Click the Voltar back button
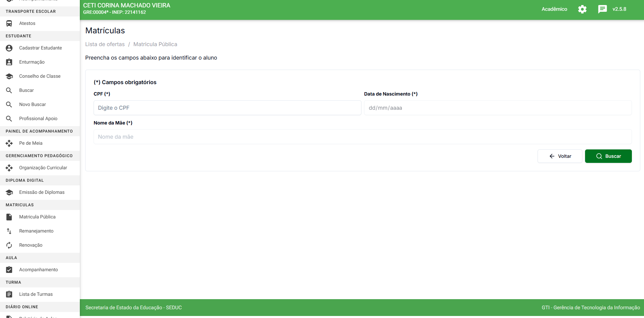644x318 pixels. 559,156
